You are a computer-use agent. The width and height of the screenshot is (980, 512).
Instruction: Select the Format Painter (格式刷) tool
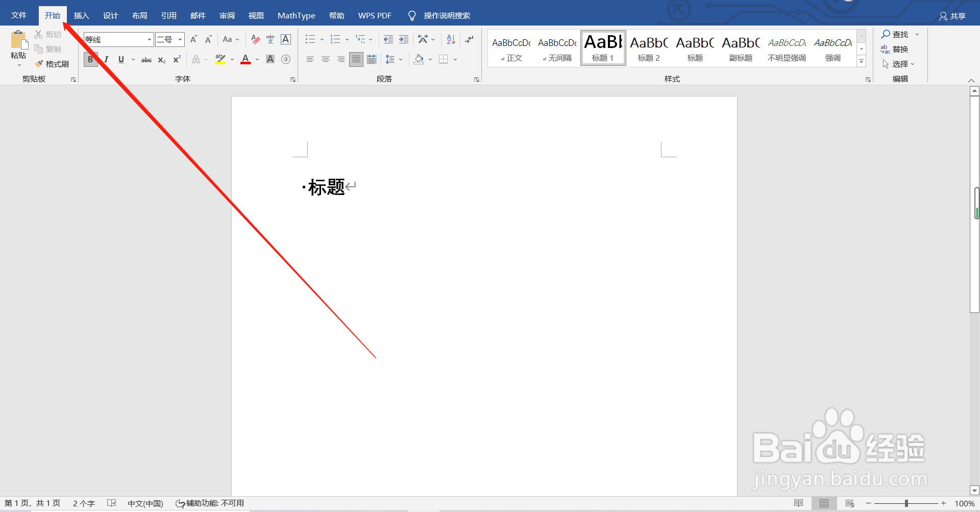tap(52, 64)
